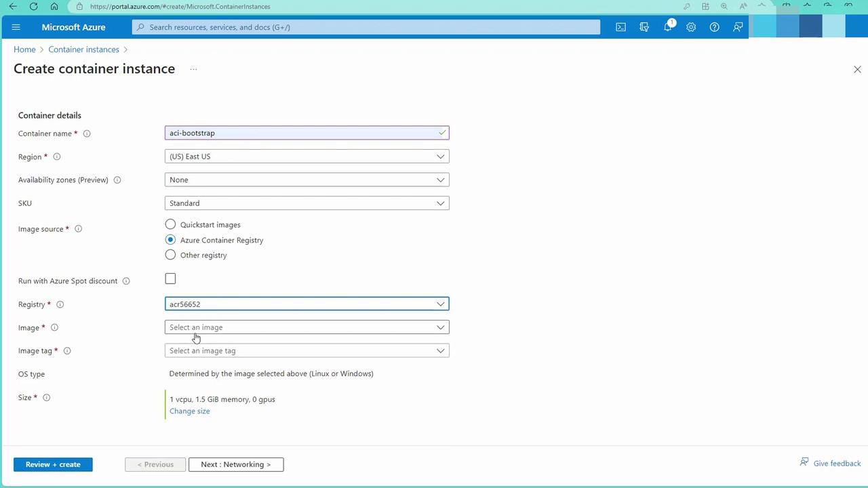The height and width of the screenshot is (488, 868).
Task: Open the Azure portal hamburger menu
Action: click(16, 27)
